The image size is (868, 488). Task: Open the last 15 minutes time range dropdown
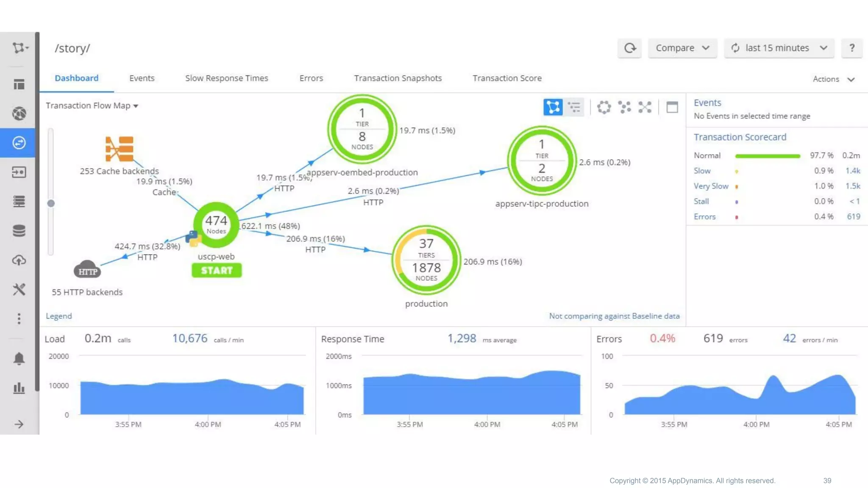tap(779, 48)
